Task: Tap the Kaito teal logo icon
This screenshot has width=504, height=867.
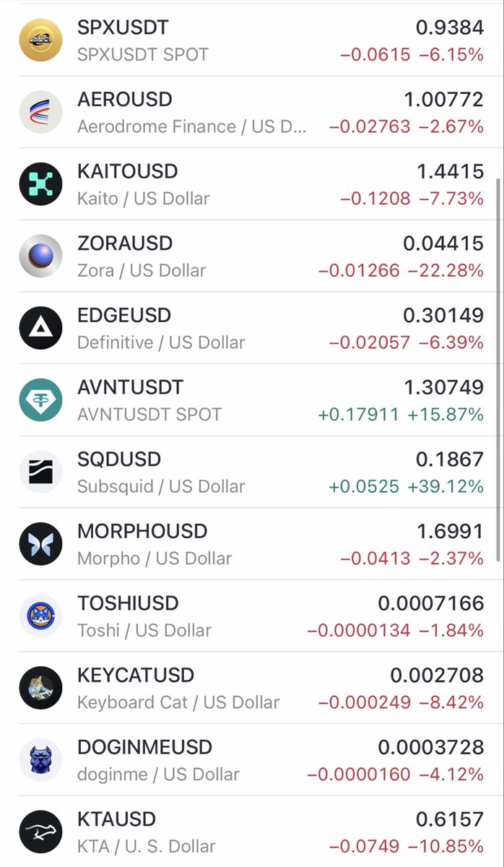Action: (40, 184)
